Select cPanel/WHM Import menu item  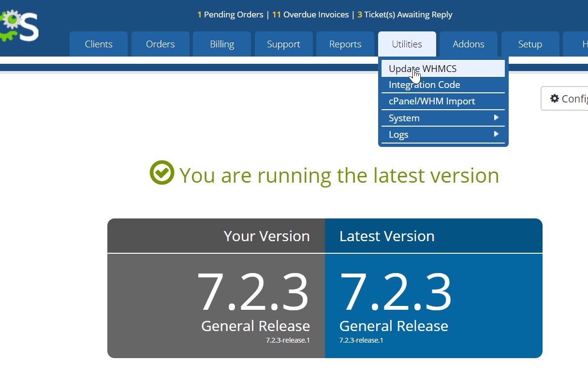click(443, 101)
